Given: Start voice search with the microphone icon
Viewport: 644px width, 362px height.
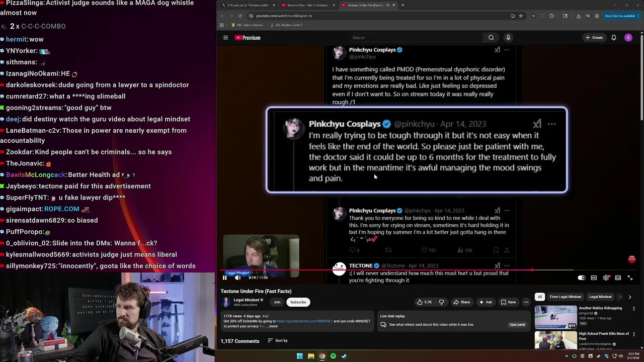Looking at the screenshot, I should click(x=508, y=38).
